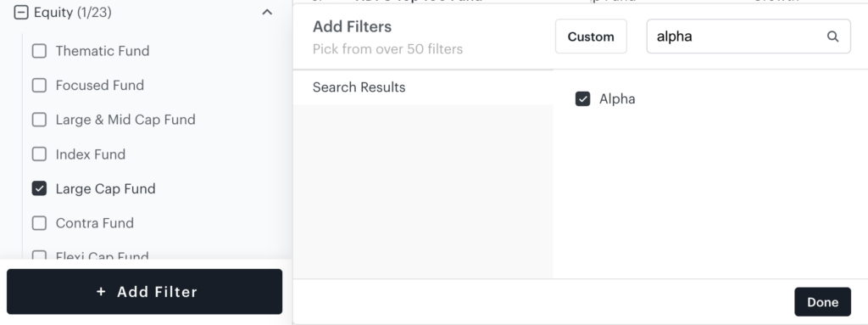Click the Alpha filter label
868x325 pixels.
coord(617,99)
